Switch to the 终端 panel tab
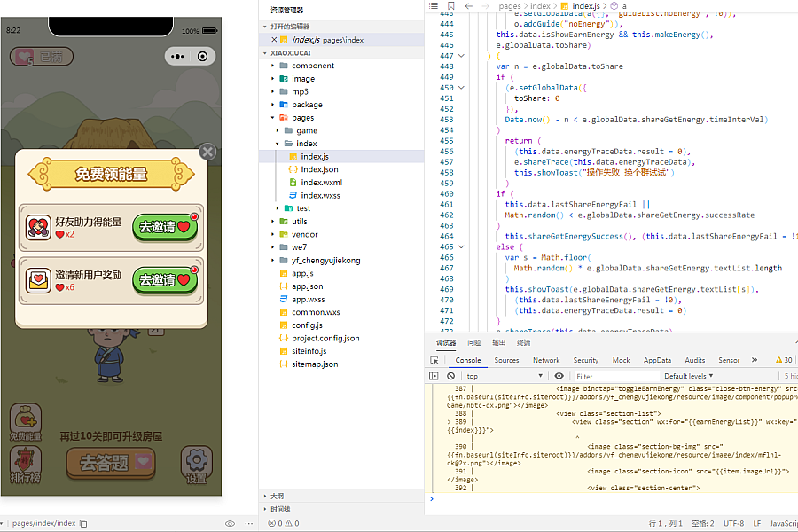 click(523, 342)
